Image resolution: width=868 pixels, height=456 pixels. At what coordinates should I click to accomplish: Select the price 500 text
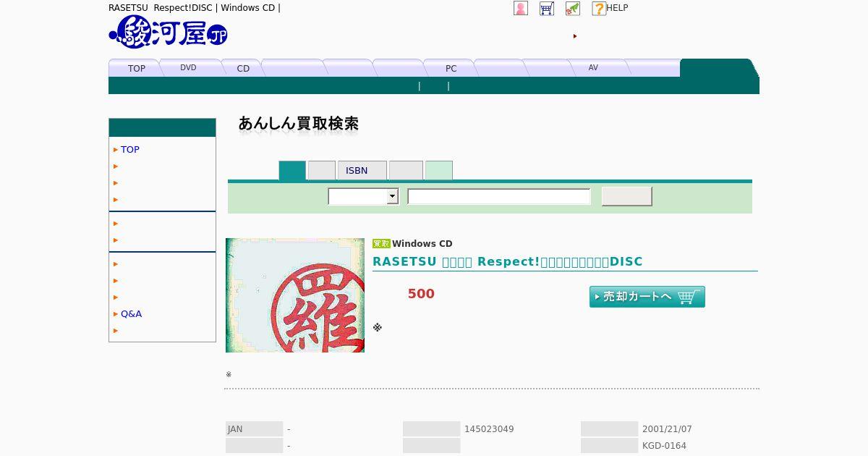click(x=421, y=294)
